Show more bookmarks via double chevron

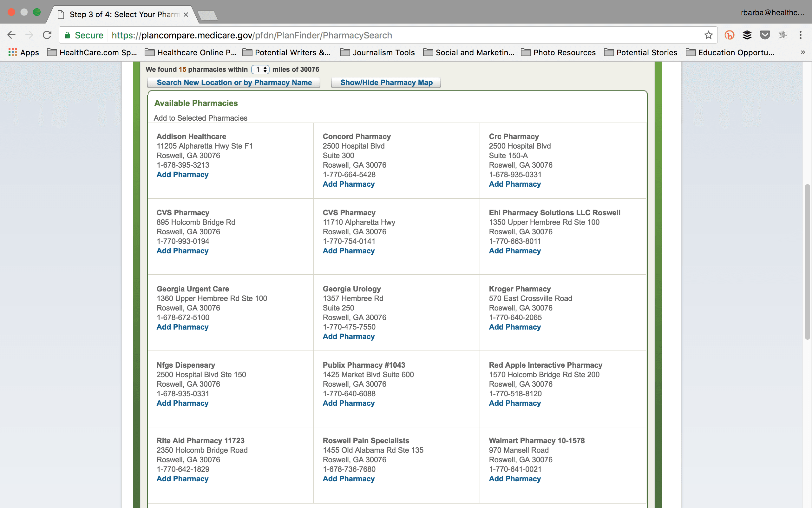tap(803, 52)
